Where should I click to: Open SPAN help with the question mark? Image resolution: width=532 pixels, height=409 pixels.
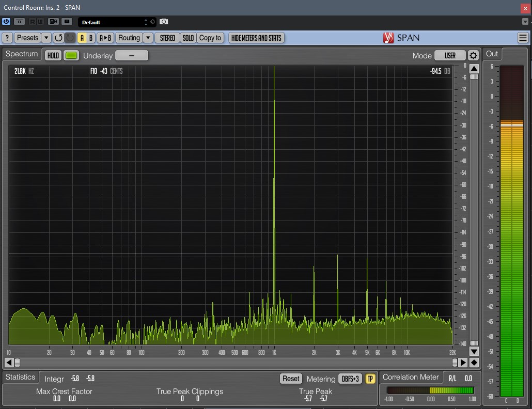7,38
